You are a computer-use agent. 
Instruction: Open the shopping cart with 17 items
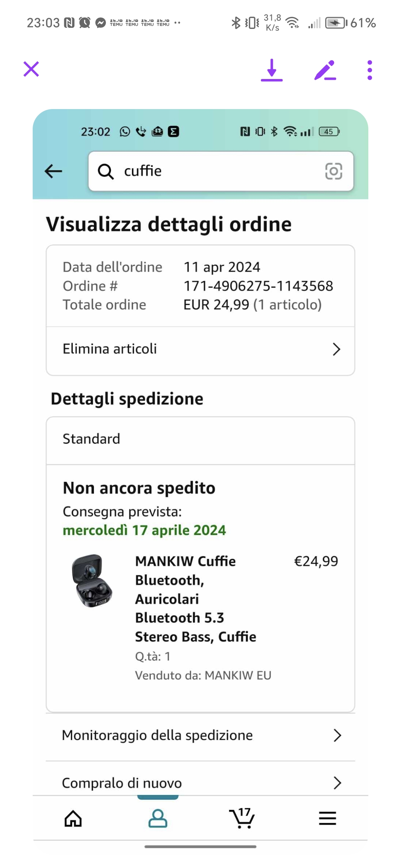coord(242,818)
